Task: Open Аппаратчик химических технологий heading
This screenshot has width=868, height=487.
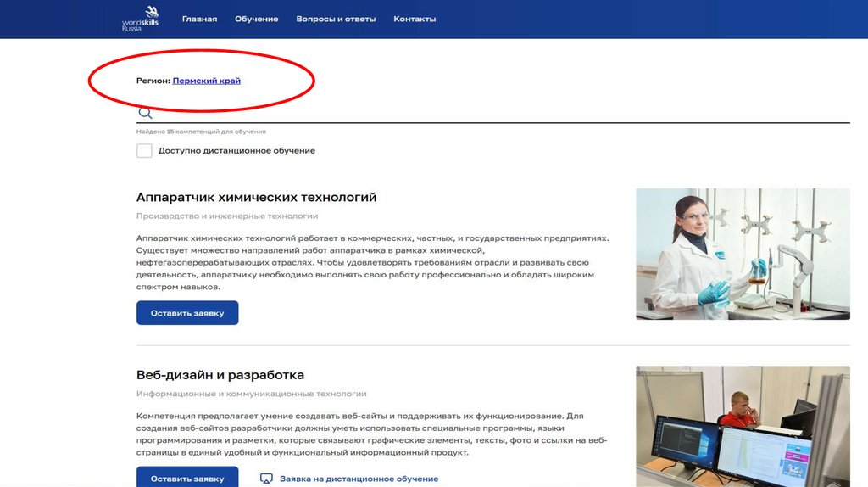Action: (x=256, y=197)
